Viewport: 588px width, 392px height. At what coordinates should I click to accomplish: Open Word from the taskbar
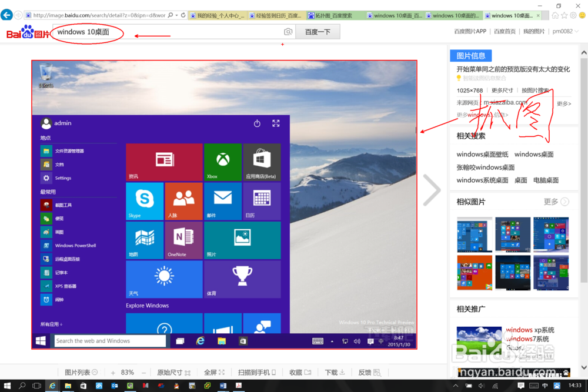(223, 386)
